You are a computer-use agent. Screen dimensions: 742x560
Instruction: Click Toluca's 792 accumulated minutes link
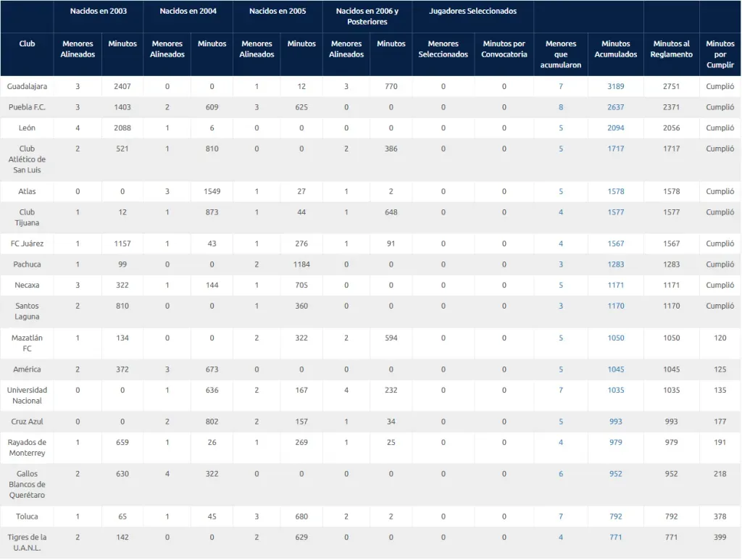615,517
